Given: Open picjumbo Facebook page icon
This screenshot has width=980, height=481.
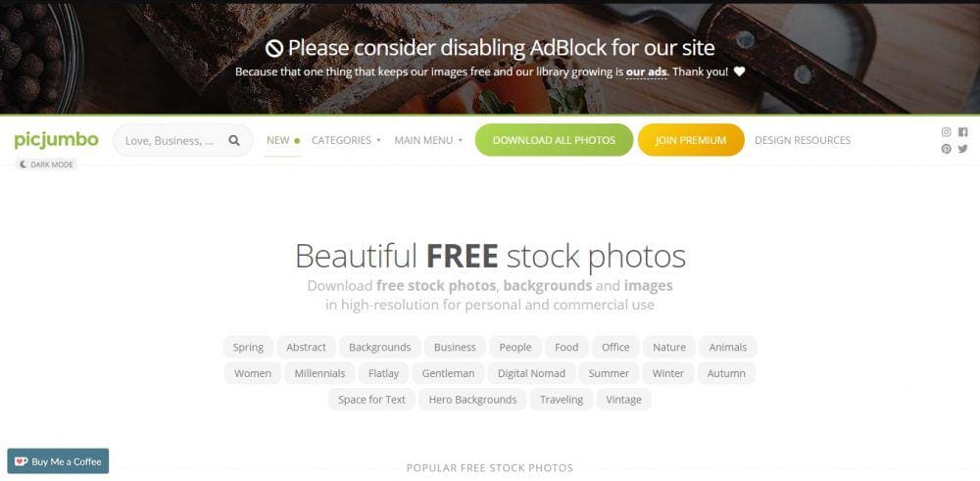Looking at the screenshot, I should 962,132.
